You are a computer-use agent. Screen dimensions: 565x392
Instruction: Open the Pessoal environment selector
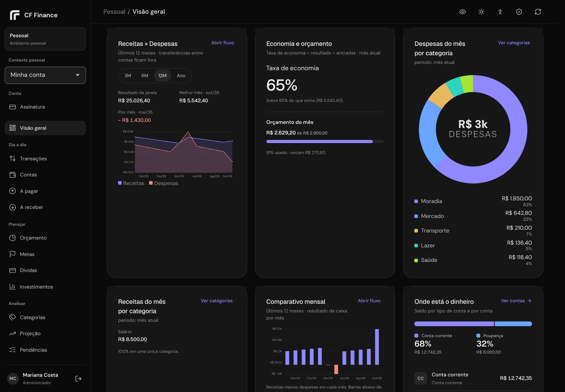[45, 39]
